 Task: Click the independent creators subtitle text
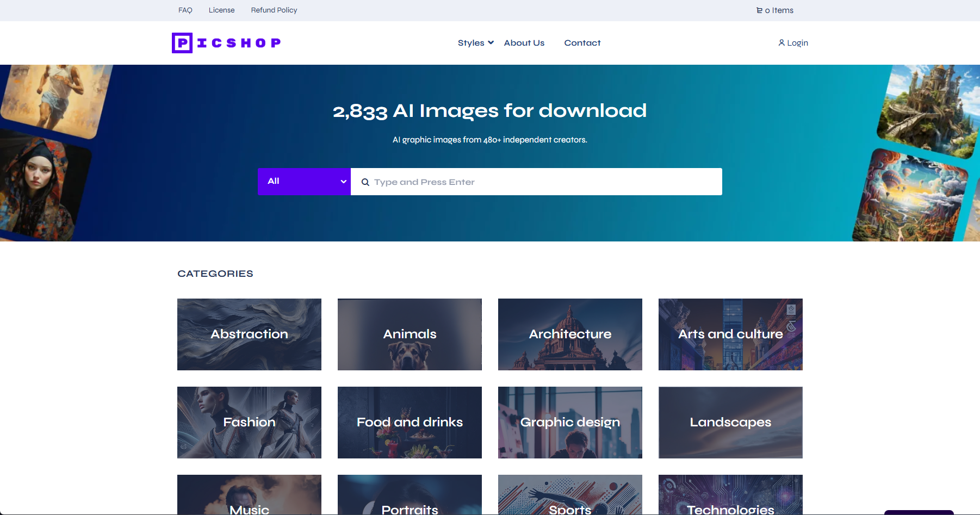click(x=490, y=140)
